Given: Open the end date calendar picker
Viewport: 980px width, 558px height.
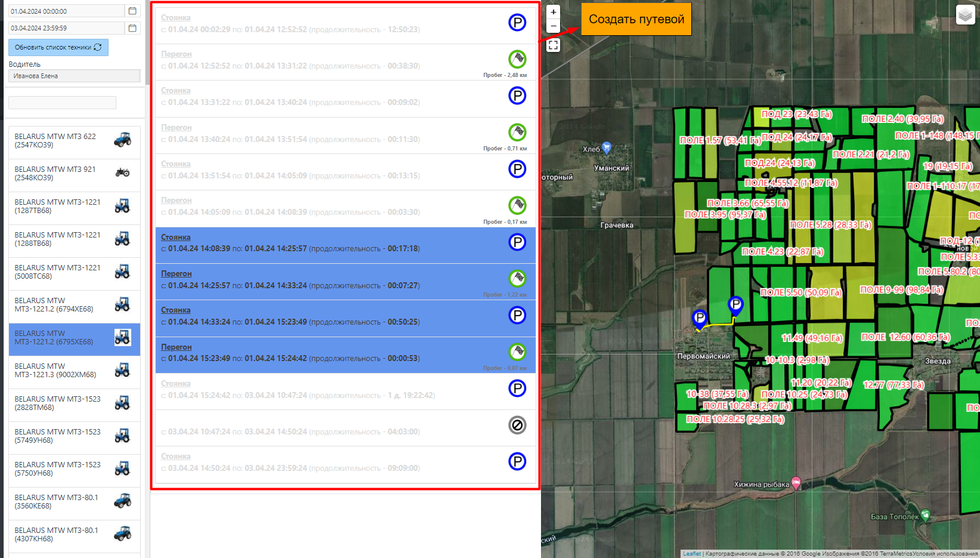Looking at the screenshot, I should [x=132, y=28].
